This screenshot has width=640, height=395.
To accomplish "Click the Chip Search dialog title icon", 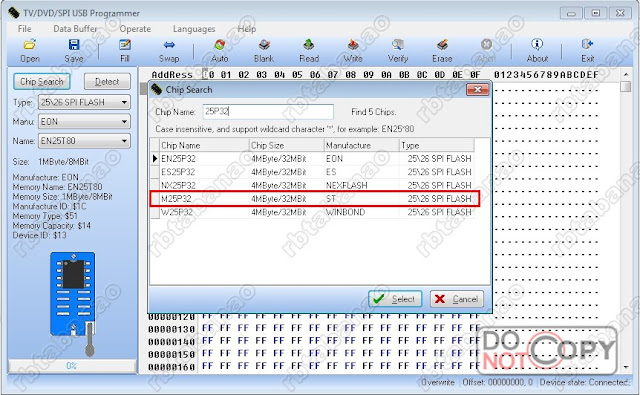I will tap(157, 89).
